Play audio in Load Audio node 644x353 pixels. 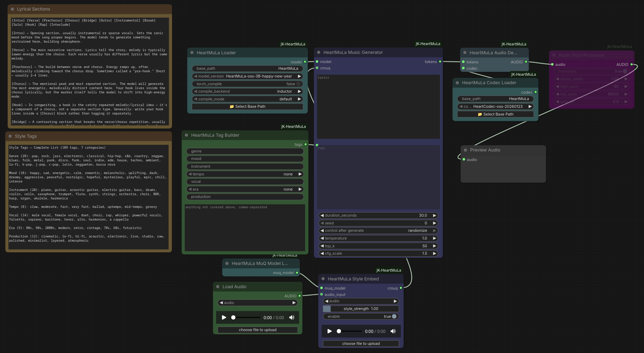[x=224, y=317]
